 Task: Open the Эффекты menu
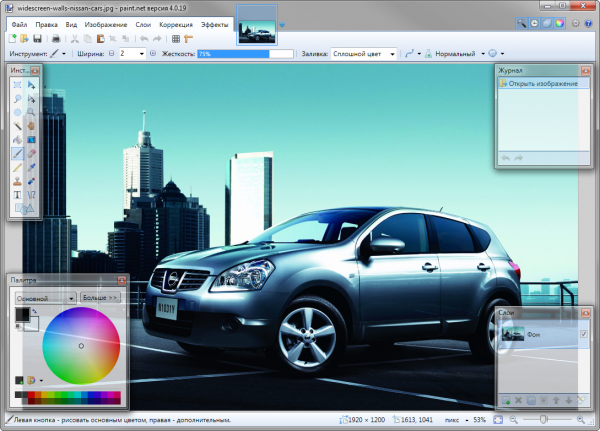[x=215, y=24]
